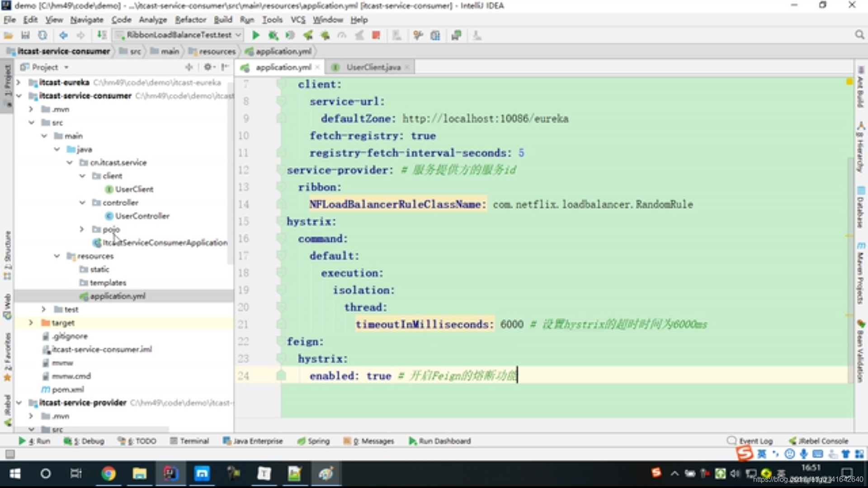The height and width of the screenshot is (488, 868).
Task: Open the Event Log
Action: point(750,441)
